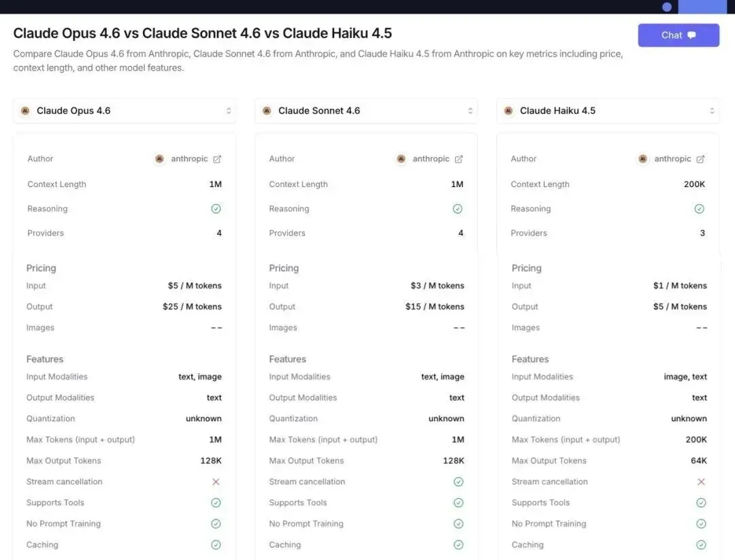Screen dimensions: 735x560
Task: Click the anthropic logo in Haiku card
Action: click(642, 159)
